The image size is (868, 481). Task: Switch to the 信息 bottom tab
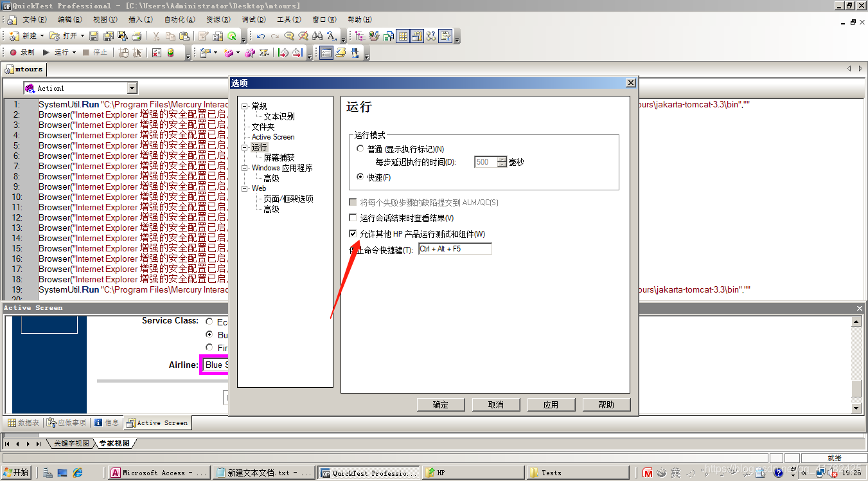tap(107, 422)
